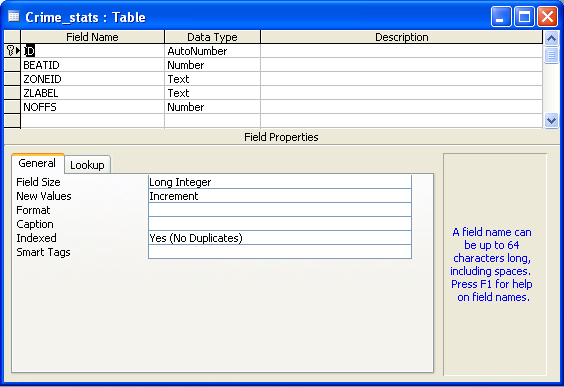Click the Description cell for BEATID
This screenshot has width=564, height=387.
[401, 65]
